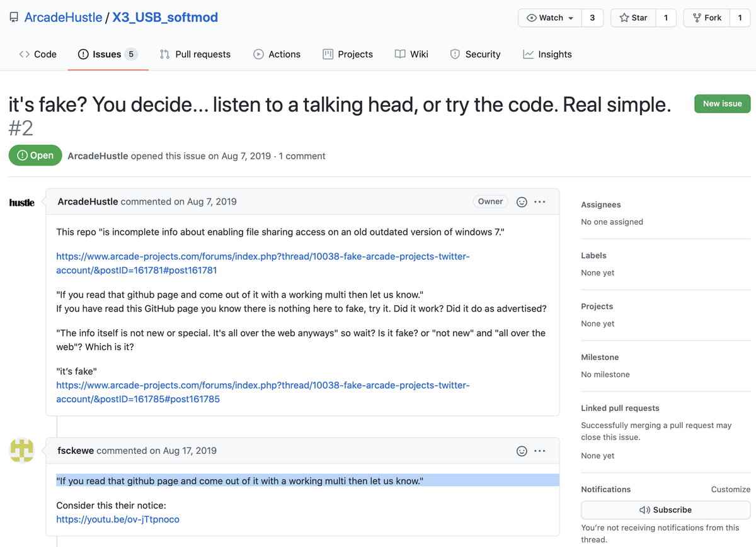Screen dimensions: 756x547
Task: Open fsckewe username link
Action: pos(76,451)
